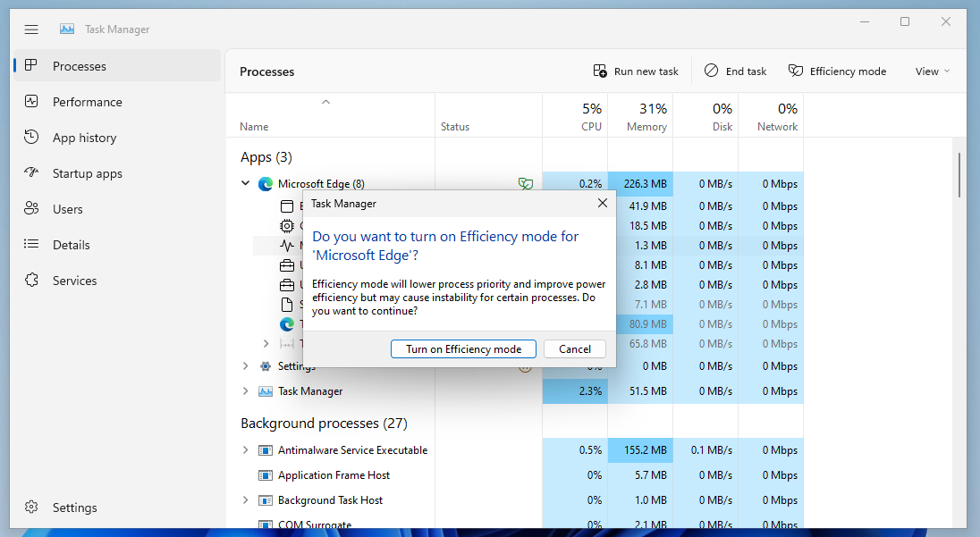Click the Apps (3) group heading
Viewport: 980px width, 537px height.
266,157
